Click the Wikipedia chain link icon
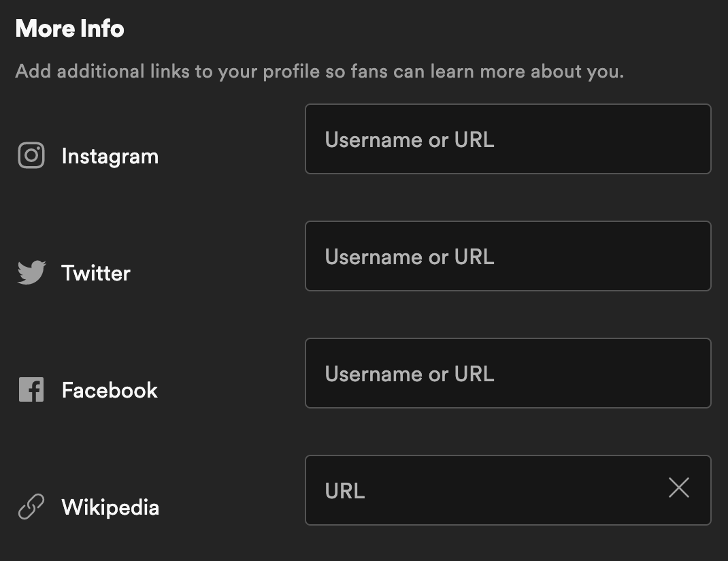Viewport: 728px width, 561px height. point(31,507)
